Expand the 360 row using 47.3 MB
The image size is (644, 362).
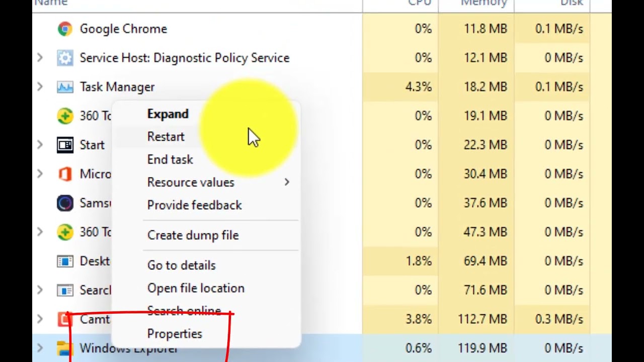pyautogui.click(x=40, y=232)
